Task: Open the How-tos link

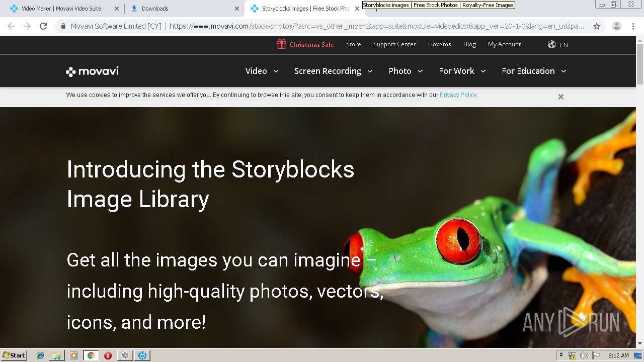Action: pos(440,44)
